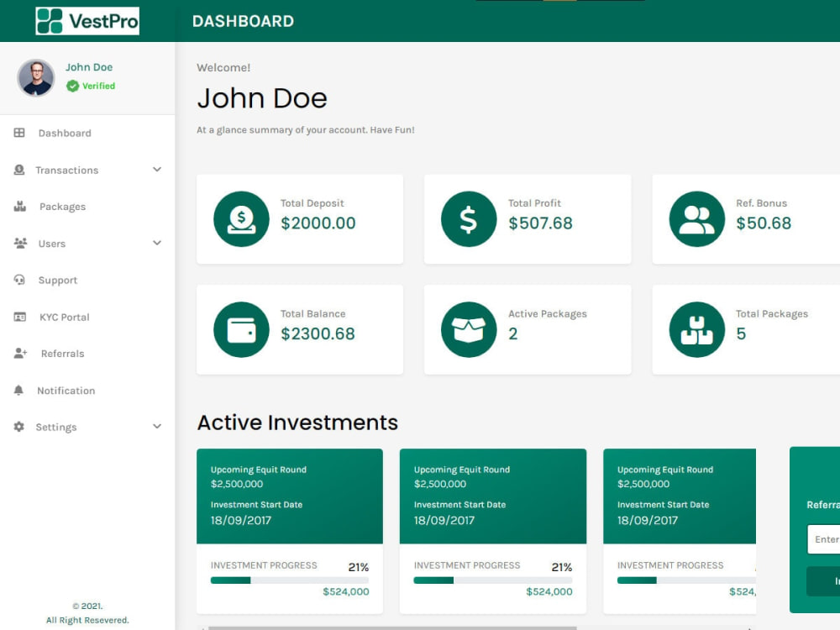Open the second Upcoming Equit Round card
The height and width of the screenshot is (630, 840).
pos(493,531)
